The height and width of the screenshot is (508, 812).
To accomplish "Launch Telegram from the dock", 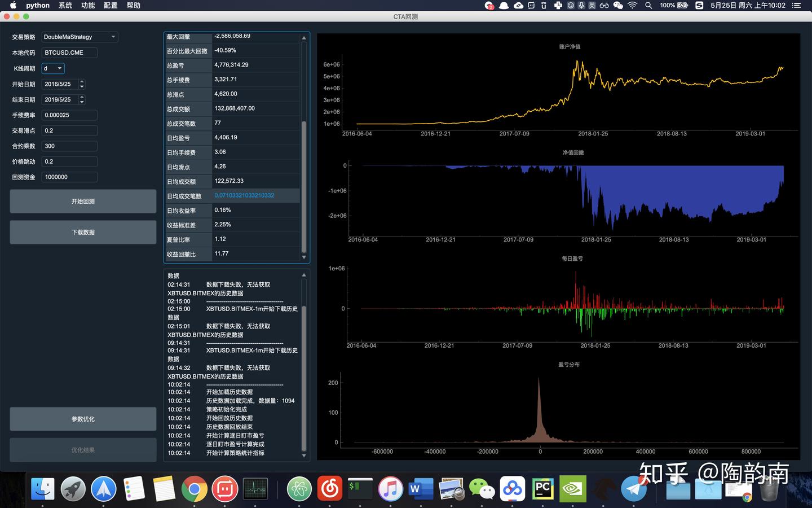I will 634,489.
